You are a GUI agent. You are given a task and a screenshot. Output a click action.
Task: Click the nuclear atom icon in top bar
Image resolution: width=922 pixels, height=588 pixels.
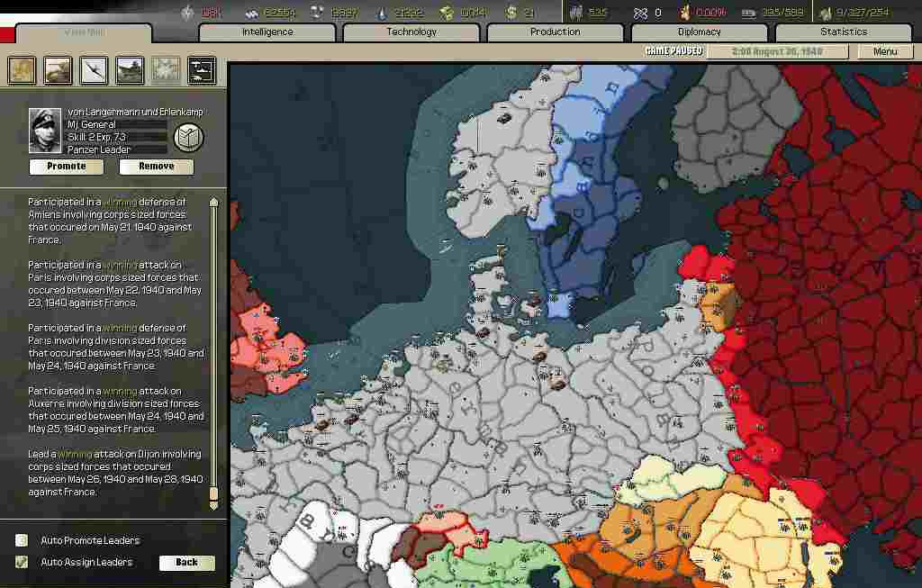[640, 13]
